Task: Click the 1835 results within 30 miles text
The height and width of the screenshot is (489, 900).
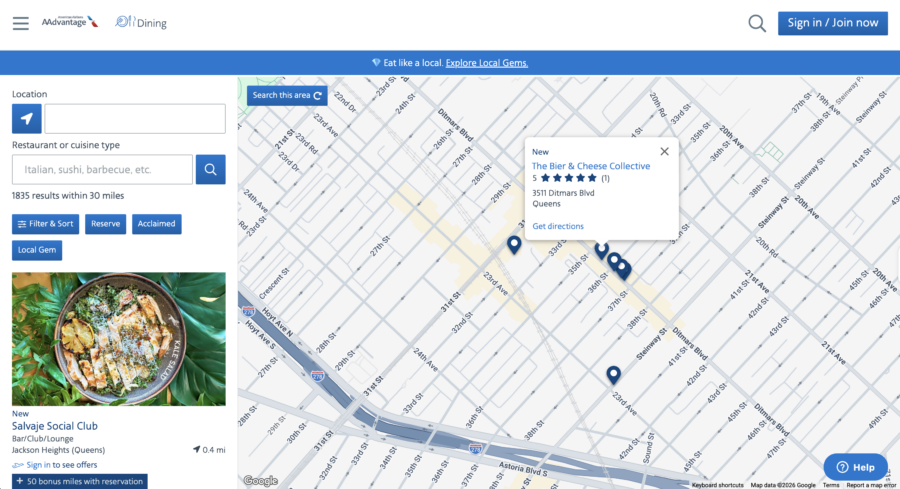Action: [x=68, y=196]
